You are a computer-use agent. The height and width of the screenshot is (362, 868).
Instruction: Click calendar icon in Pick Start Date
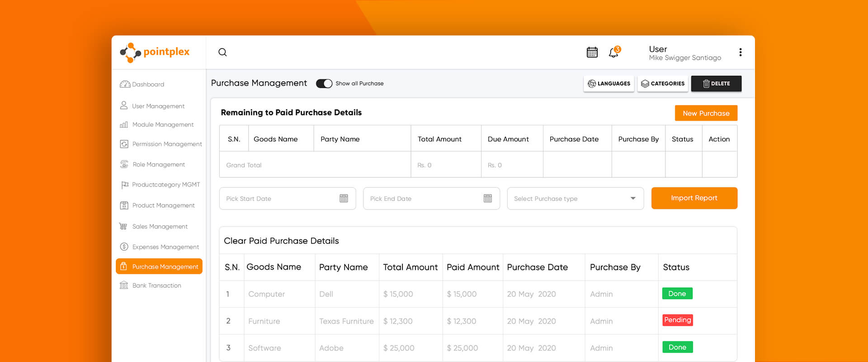pos(344,199)
